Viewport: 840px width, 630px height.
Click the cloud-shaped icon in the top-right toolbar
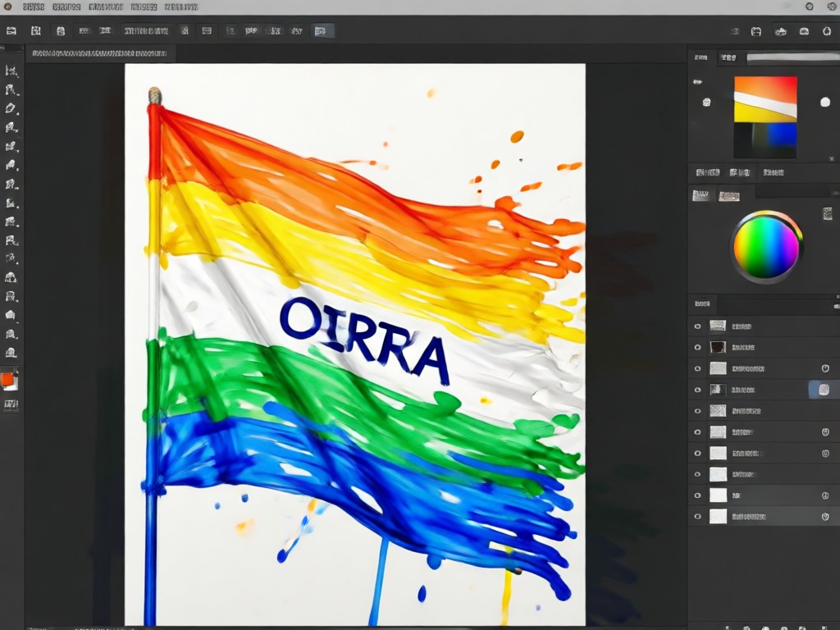(781, 32)
